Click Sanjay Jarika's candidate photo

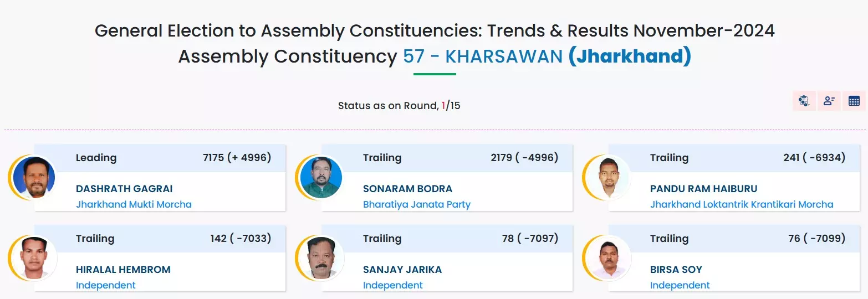(321, 259)
